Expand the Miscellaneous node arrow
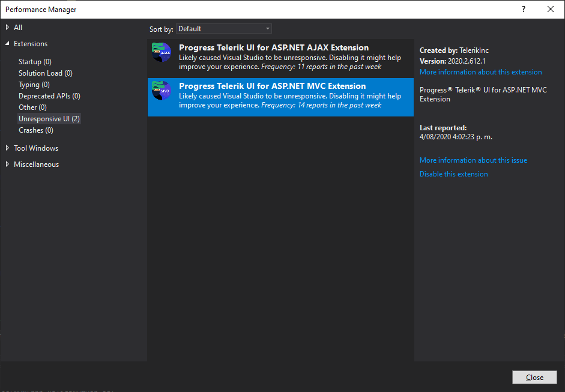The height and width of the screenshot is (392, 565). [7, 164]
